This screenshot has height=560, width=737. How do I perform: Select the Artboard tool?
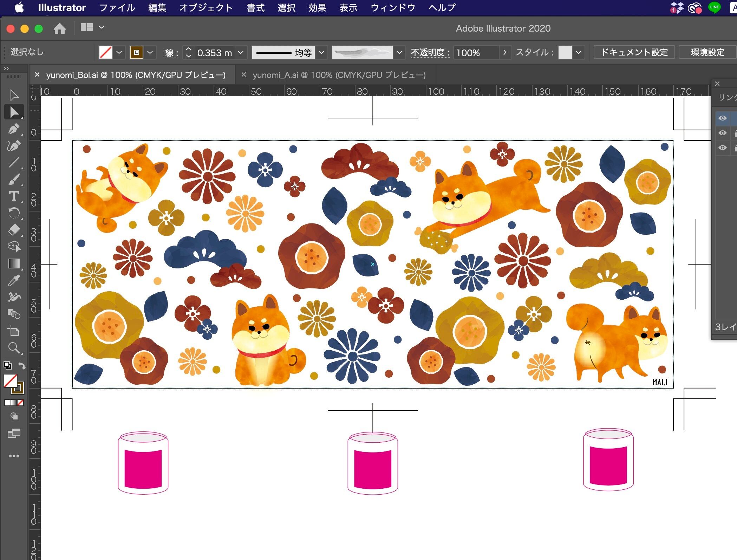14,331
